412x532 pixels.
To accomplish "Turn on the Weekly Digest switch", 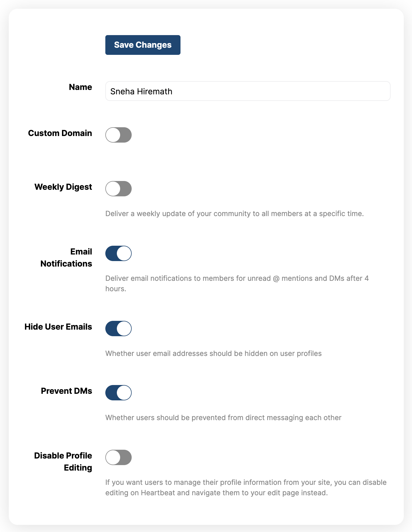I will click(x=118, y=189).
